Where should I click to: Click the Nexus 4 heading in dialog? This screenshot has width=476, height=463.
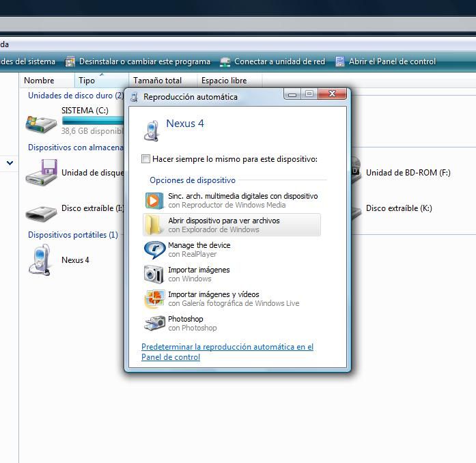coord(185,124)
